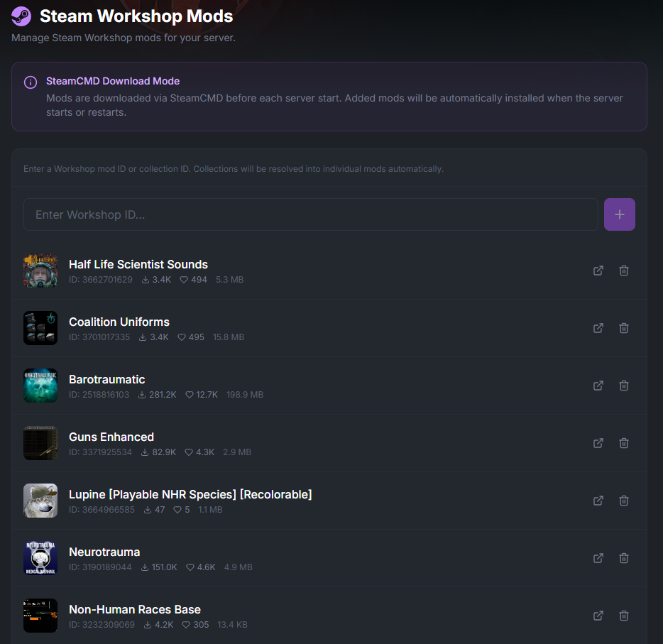Click the '82.9K' downloads for Guns Enhanced
663x644 pixels.
[x=164, y=452]
